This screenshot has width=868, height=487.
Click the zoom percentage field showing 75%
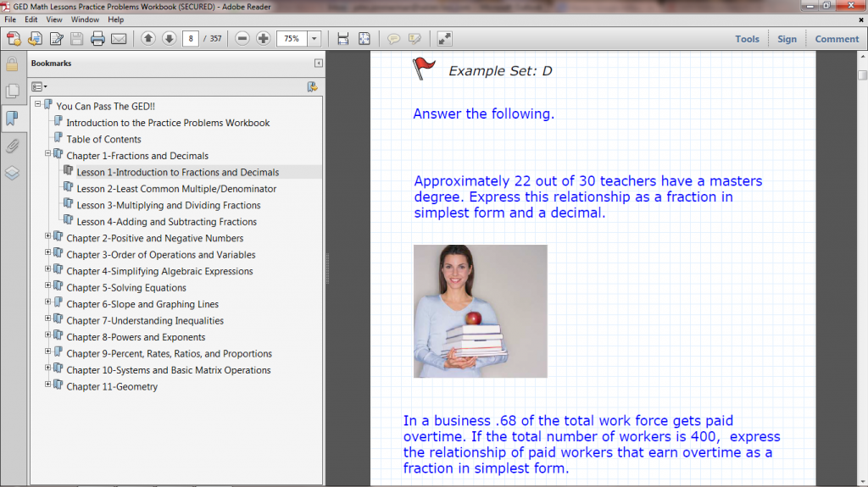coord(292,39)
